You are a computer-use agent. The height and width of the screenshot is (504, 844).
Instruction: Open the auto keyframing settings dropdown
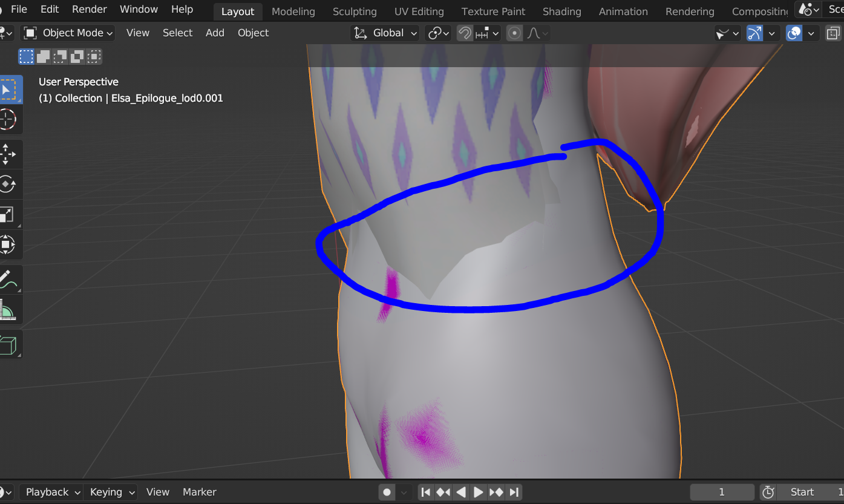[x=404, y=492]
